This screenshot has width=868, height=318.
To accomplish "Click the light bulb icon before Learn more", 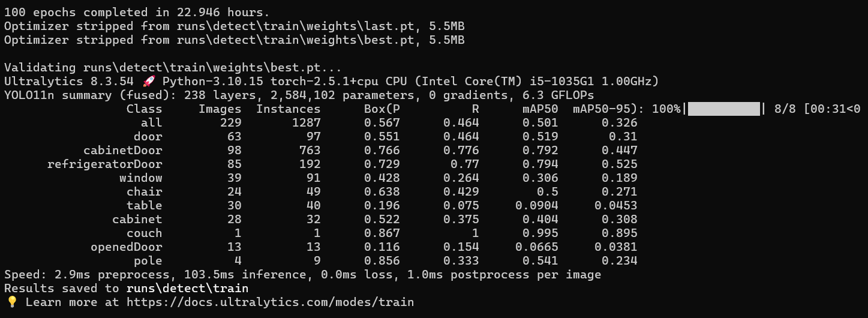I will [x=11, y=302].
